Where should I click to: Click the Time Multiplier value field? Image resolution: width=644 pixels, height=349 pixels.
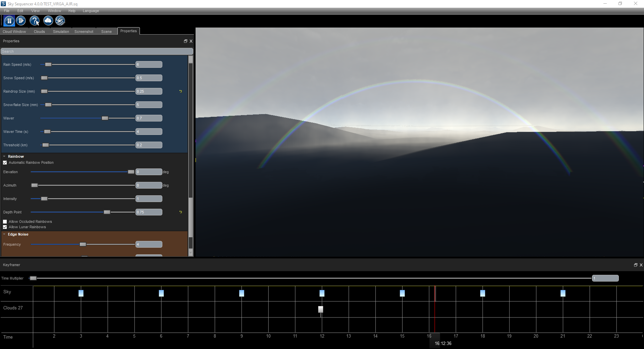[605, 278]
